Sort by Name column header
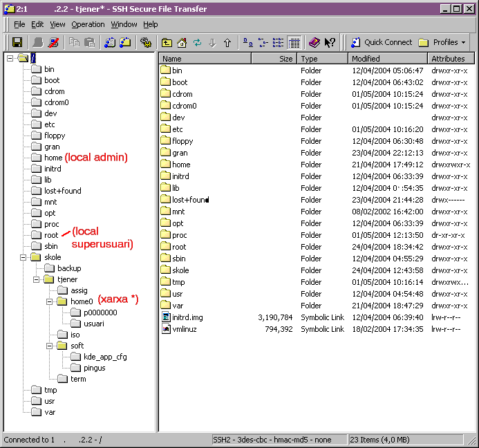 pyautogui.click(x=205, y=59)
